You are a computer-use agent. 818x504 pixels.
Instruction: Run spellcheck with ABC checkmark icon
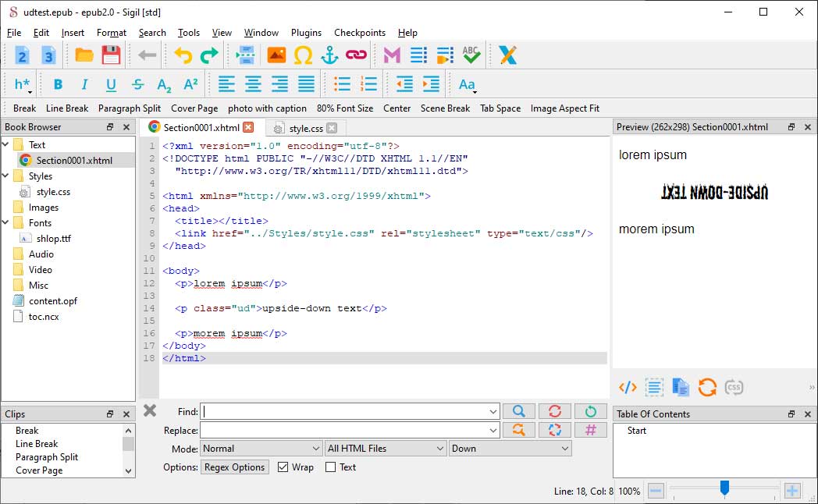coord(471,55)
